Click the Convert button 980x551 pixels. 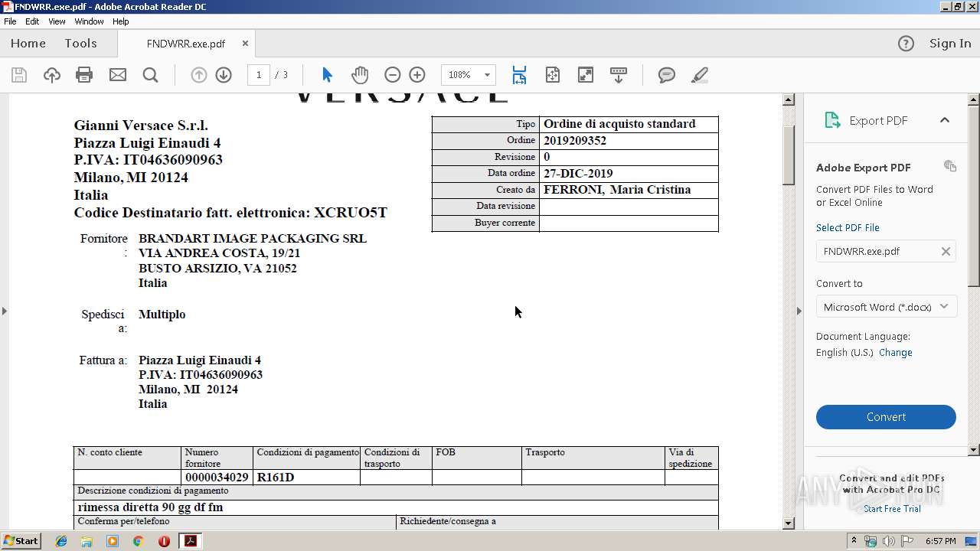point(886,417)
